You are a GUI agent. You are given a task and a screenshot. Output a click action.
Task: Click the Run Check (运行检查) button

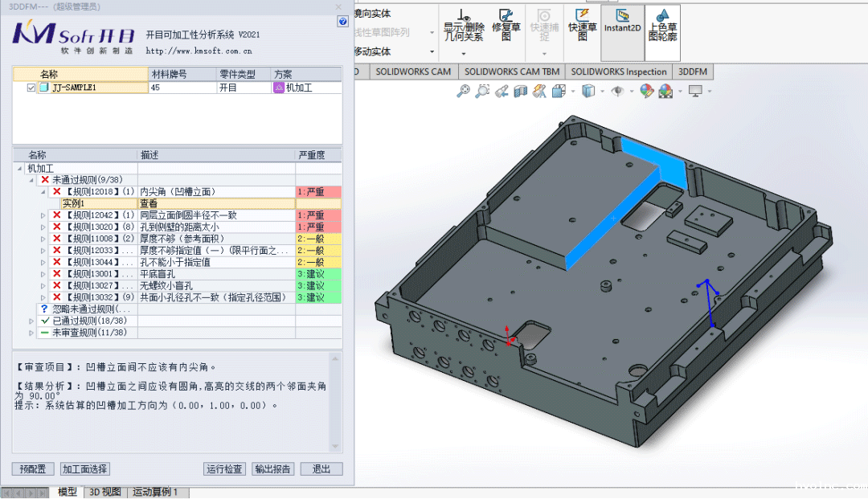[224, 469]
